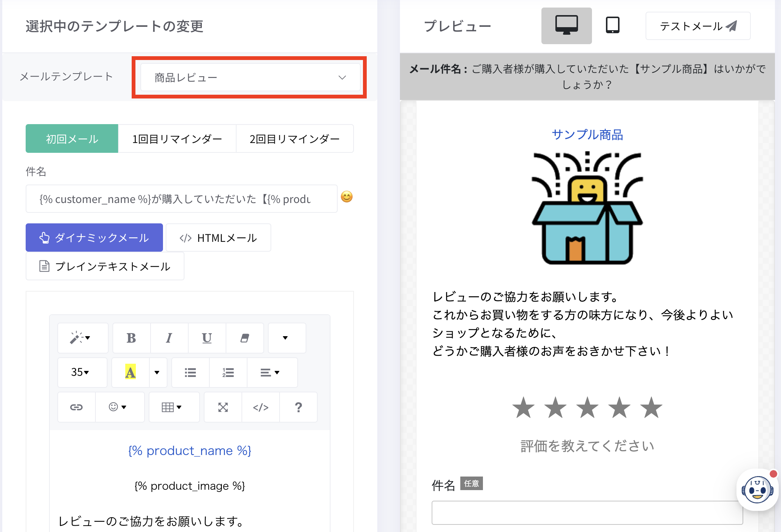781x532 pixels.
Task: Switch to the 1回目リマインダー tab
Action: coord(177,139)
